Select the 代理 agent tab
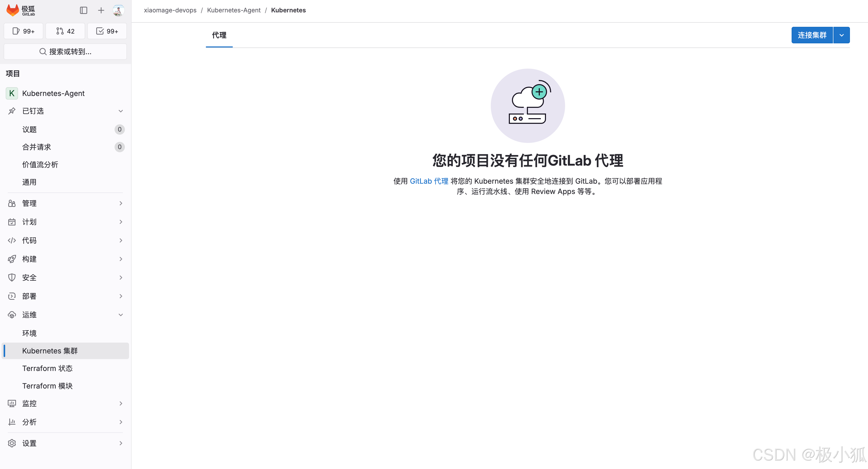The width and height of the screenshot is (868, 469). pyautogui.click(x=219, y=35)
